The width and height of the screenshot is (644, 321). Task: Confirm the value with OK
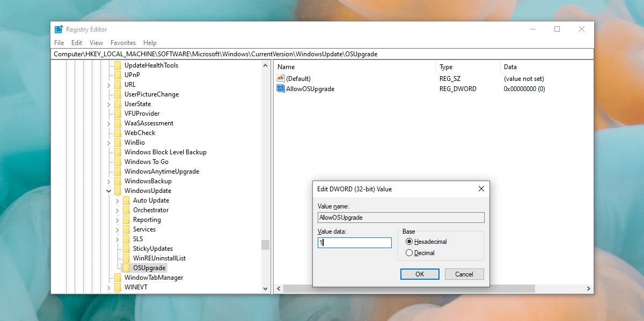420,274
